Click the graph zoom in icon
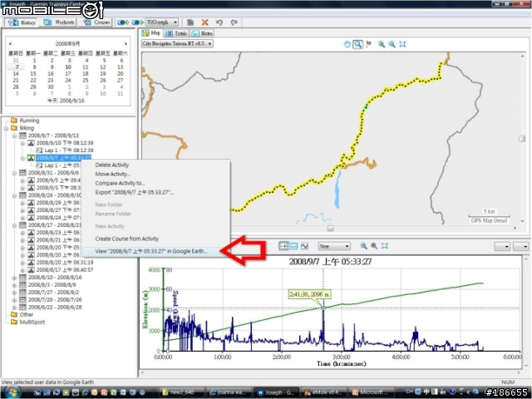Image resolution: width=532 pixels, height=399 pixels. (x=364, y=246)
